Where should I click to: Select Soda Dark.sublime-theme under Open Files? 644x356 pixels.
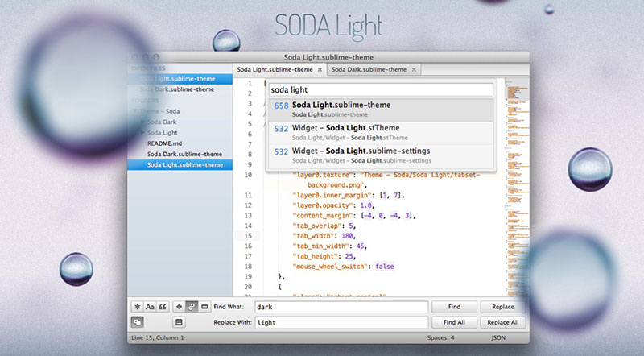click(177, 89)
